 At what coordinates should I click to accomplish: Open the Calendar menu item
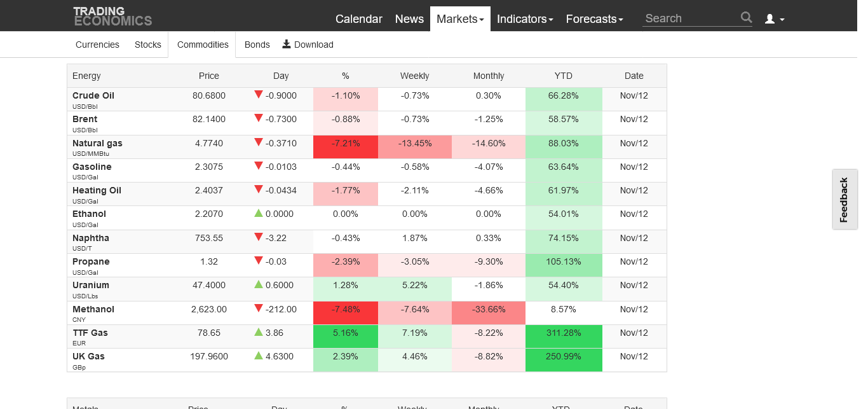click(x=359, y=19)
